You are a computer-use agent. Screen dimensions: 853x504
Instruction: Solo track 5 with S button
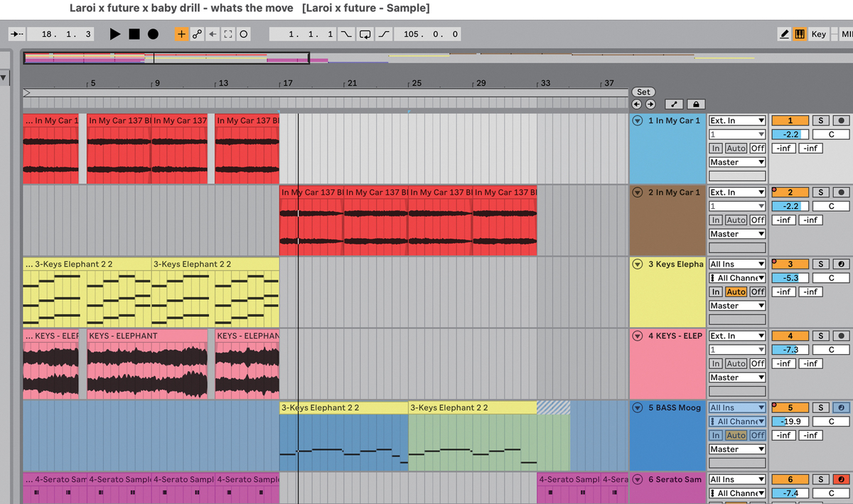821,408
